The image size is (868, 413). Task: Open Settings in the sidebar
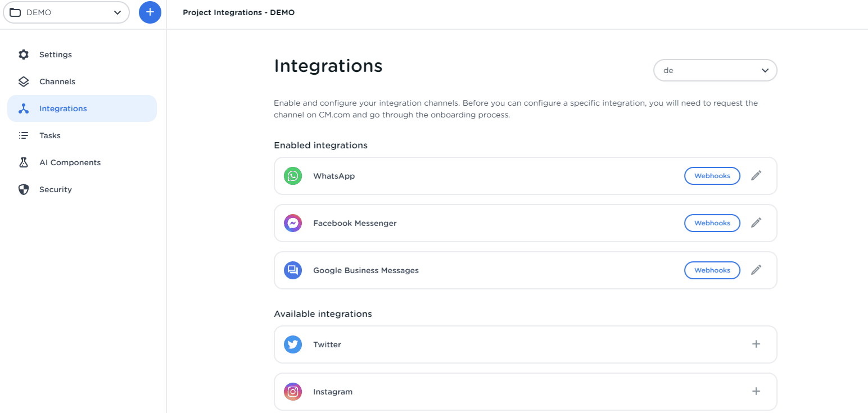tap(55, 55)
